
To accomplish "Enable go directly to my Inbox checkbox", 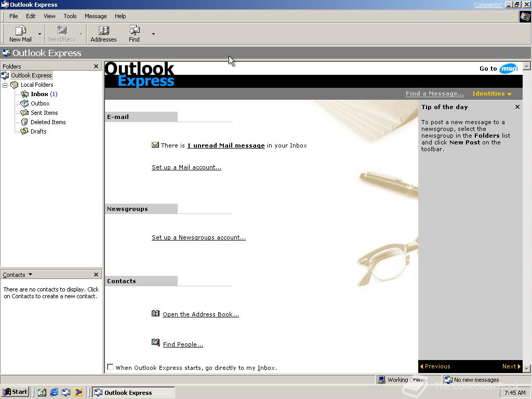I will click(x=110, y=367).
